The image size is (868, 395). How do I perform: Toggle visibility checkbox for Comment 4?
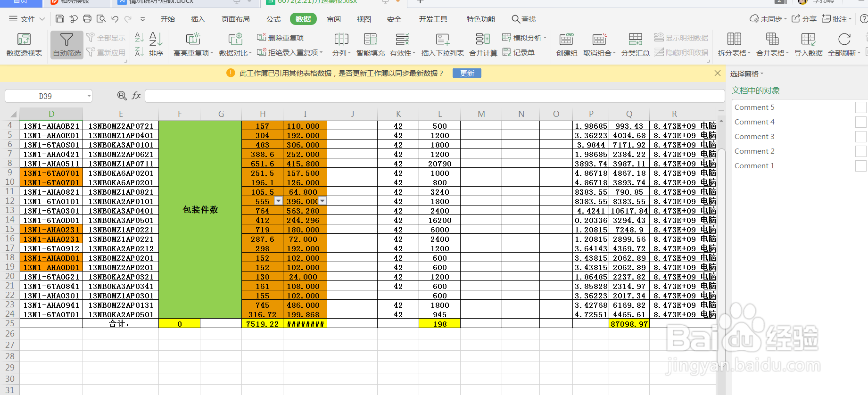pyautogui.click(x=860, y=122)
